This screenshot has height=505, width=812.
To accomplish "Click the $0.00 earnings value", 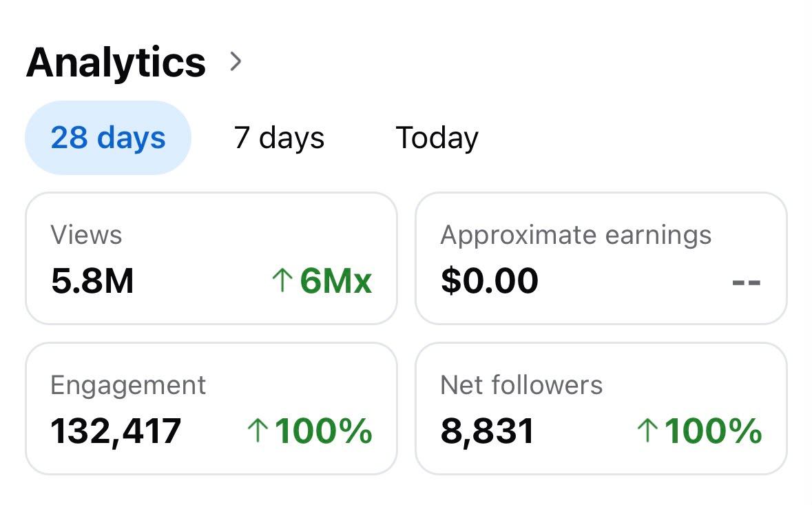I will click(490, 280).
